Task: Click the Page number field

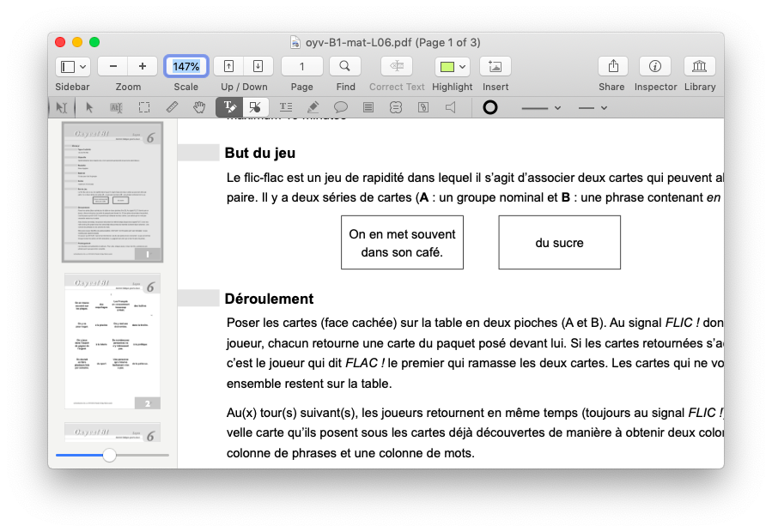Action: point(301,66)
